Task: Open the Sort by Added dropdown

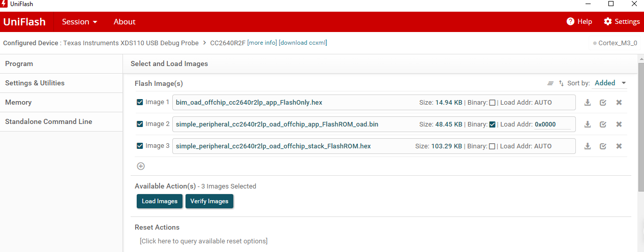Action: tap(610, 83)
